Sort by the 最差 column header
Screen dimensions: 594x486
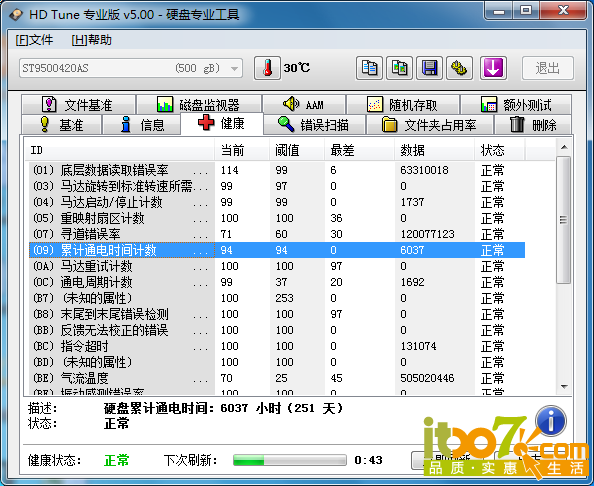[360, 150]
